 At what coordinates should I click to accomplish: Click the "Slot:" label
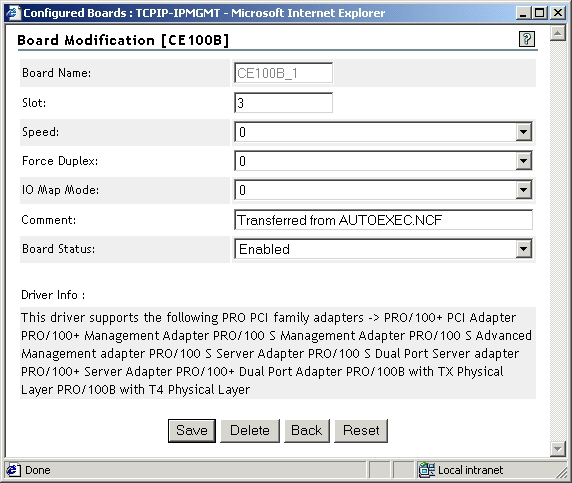[x=34, y=103]
